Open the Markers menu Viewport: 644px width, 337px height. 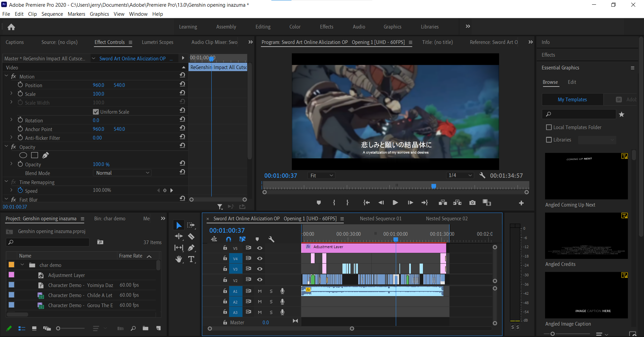pyautogui.click(x=76, y=14)
